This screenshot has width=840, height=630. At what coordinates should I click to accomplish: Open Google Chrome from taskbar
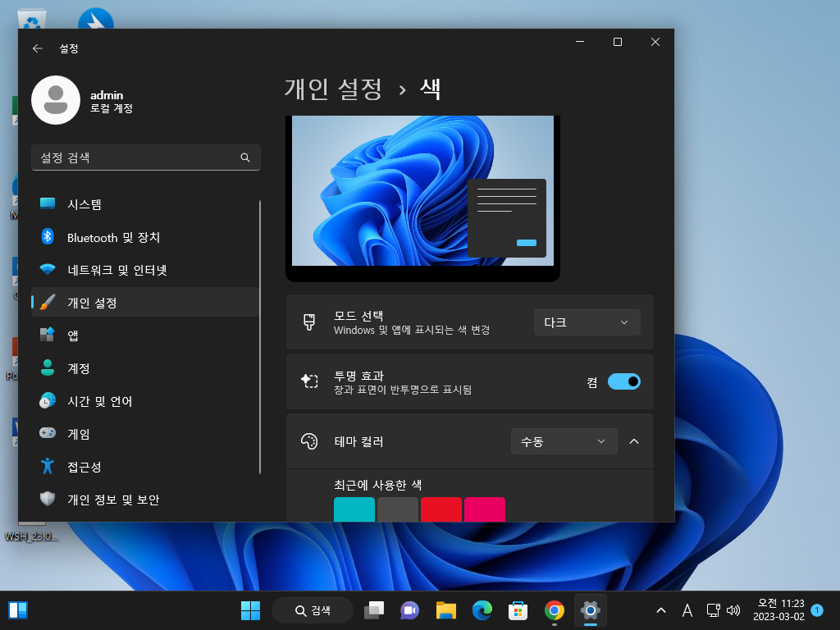555,610
